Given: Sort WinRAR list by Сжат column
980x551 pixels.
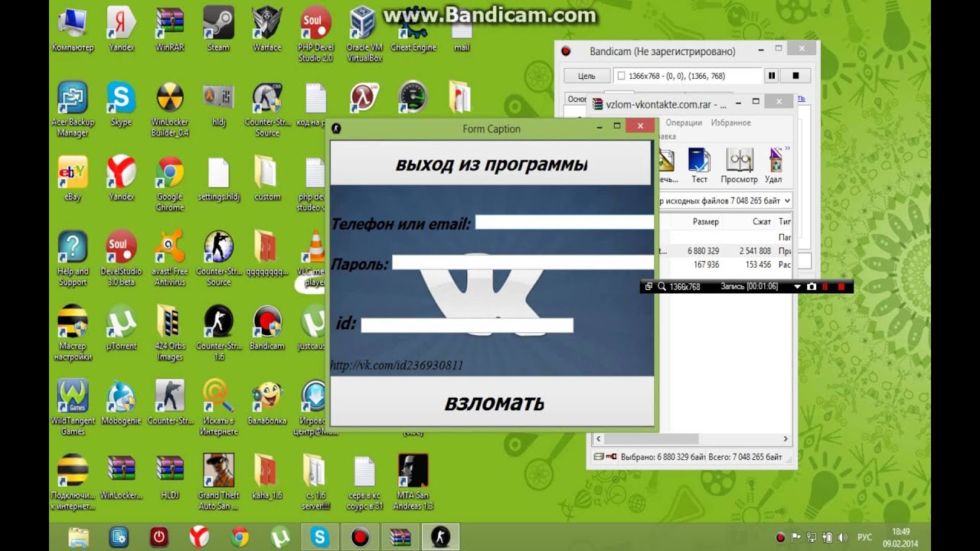Looking at the screenshot, I should [762, 221].
